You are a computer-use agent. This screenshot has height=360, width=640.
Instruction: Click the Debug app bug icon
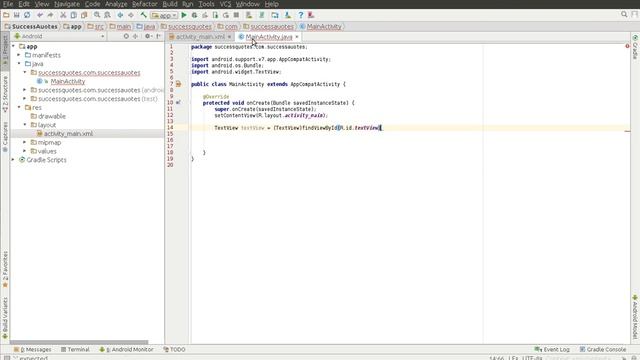pos(194,15)
